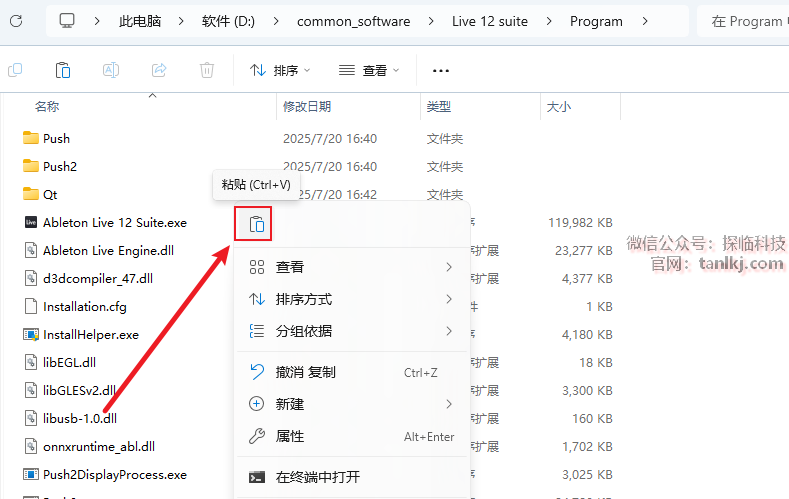Open the three-dot more options menu

[441, 70]
